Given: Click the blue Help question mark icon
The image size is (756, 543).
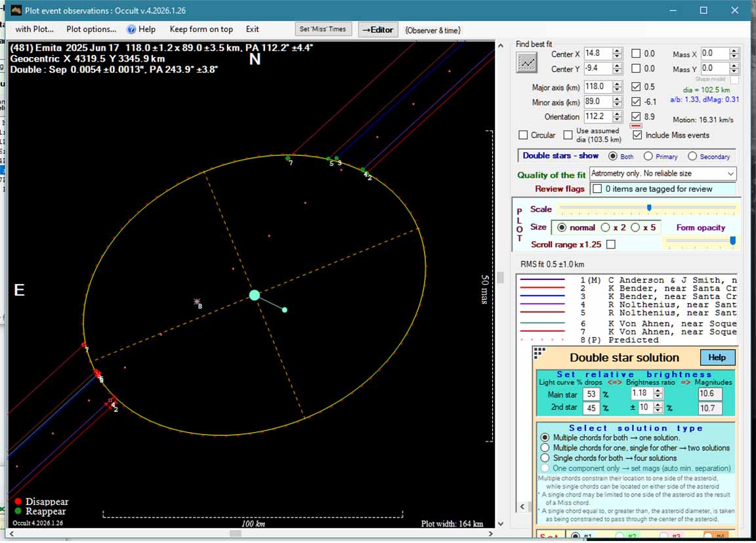Looking at the screenshot, I should click(131, 30).
